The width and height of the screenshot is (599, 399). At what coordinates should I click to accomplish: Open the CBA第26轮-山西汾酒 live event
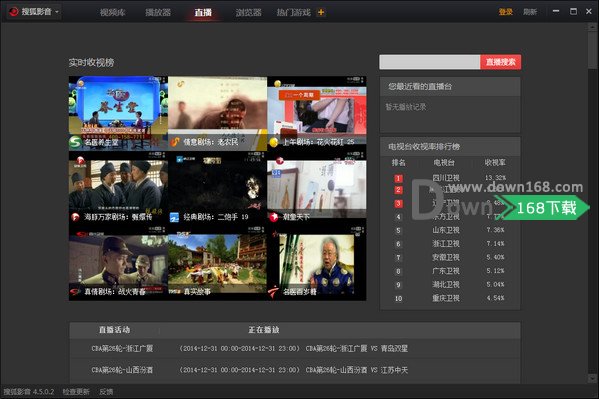tap(122, 370)
